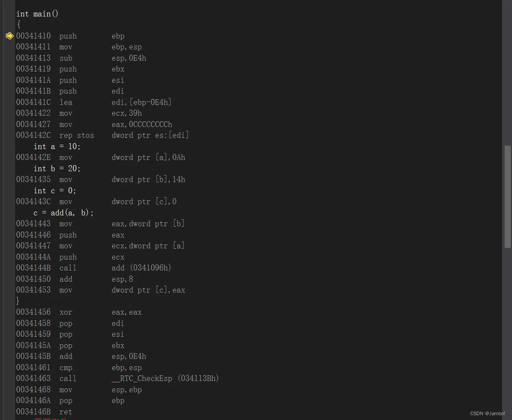The image size is (512, 420).
Task: Click the 'sub esp,0E4h' instruction
Action: pos(81,58)
